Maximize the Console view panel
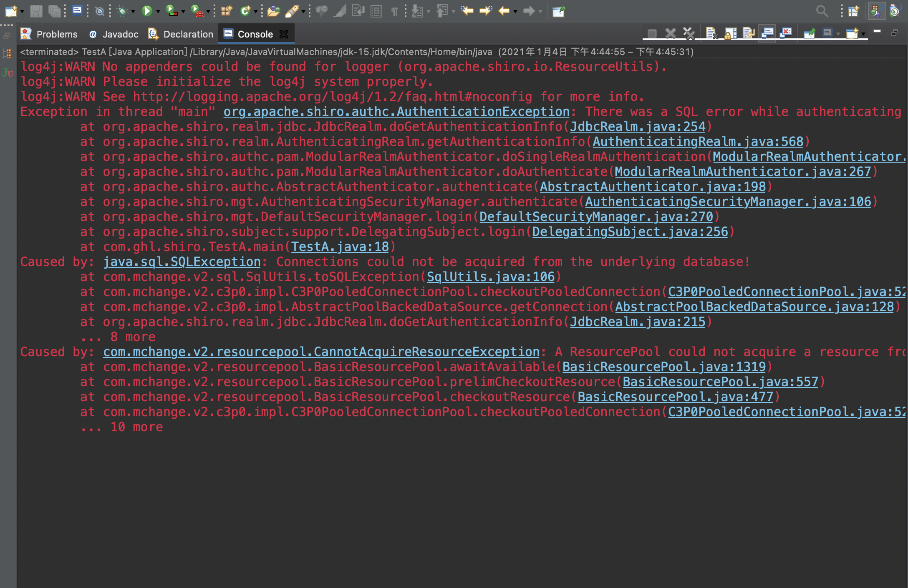The height and width of the screenshot is (588, 908). (x=895, y=33)
